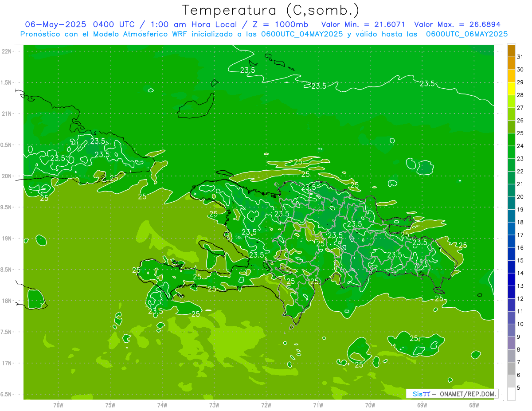Pick the dark blue swatch between 13 and 14
This screenshot has width=532, height=411.
511,280
